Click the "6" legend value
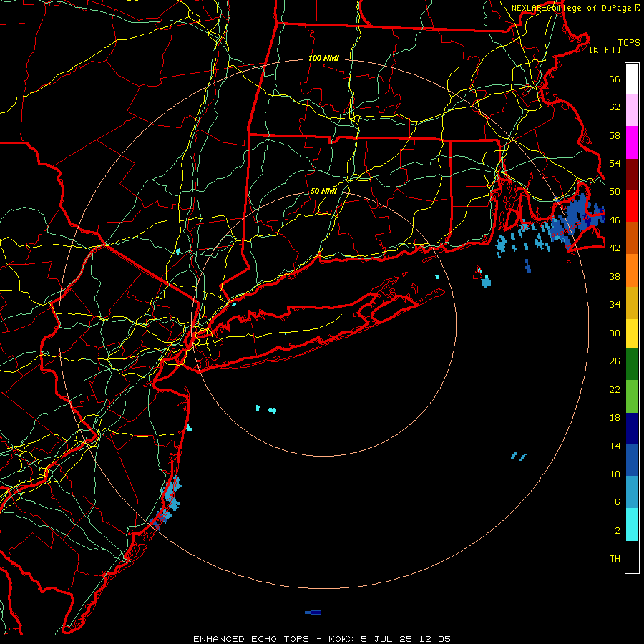 pos(618,502)
